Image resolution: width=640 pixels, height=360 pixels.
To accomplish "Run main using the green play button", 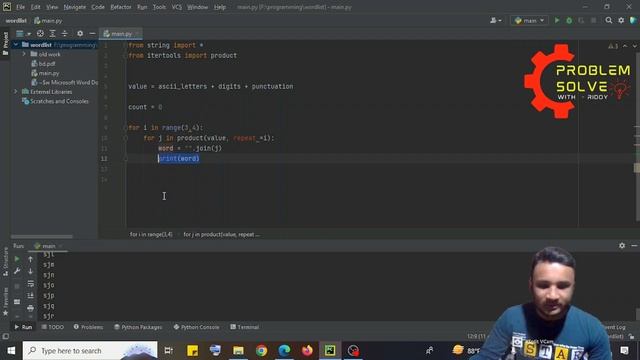I will 557,20.
